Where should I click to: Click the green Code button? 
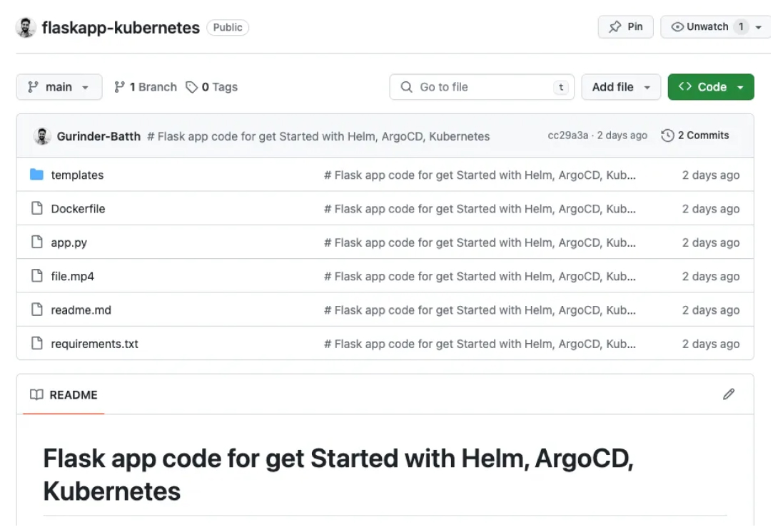click(x=711, y=86)
